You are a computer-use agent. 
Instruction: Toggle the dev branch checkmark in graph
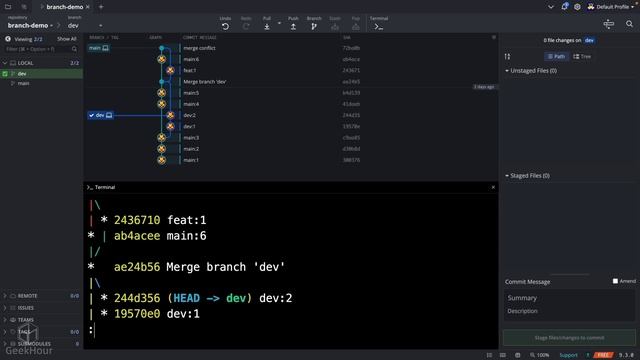click(x=91, y=116)
